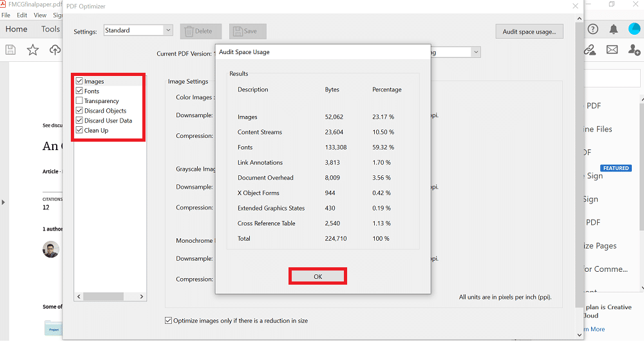Toggle 'Optimize images only if reduction' checkbox

(x=169, y=320)
